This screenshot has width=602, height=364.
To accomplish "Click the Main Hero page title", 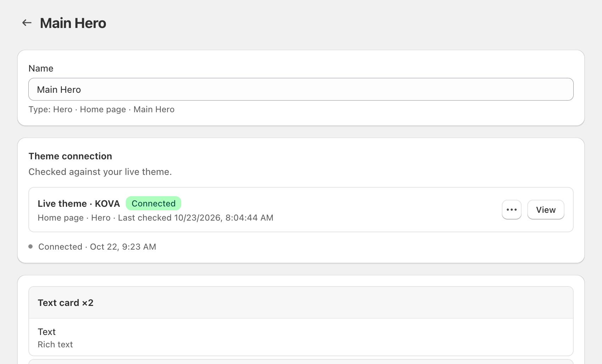I will (73, 23).
